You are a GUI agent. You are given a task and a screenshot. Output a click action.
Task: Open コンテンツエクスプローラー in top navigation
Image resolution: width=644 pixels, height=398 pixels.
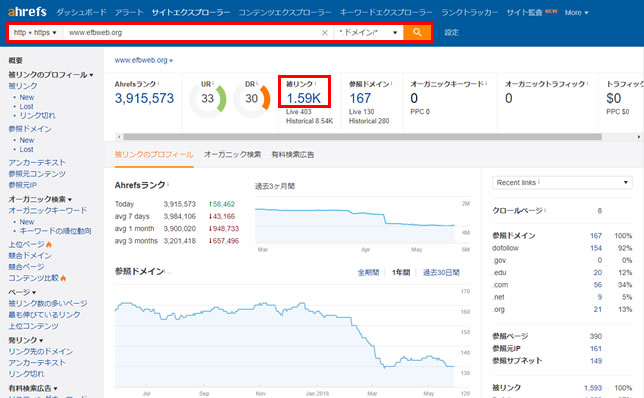coord(285,12)
